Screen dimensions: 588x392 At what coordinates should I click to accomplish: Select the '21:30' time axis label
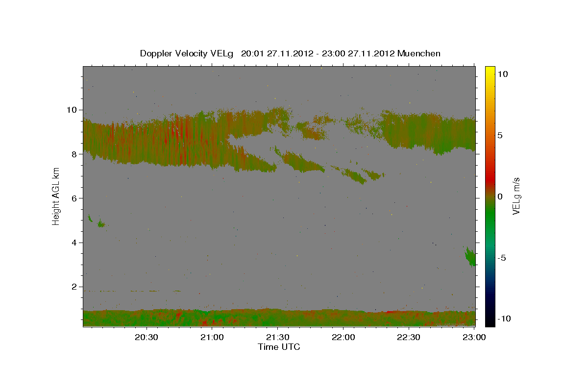(x=278, y=337)
